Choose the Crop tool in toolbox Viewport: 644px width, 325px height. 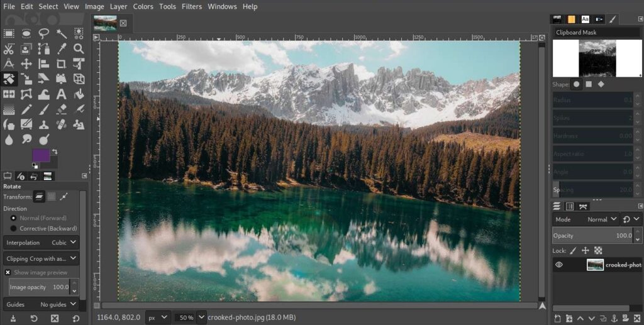[x=61, y=63]
